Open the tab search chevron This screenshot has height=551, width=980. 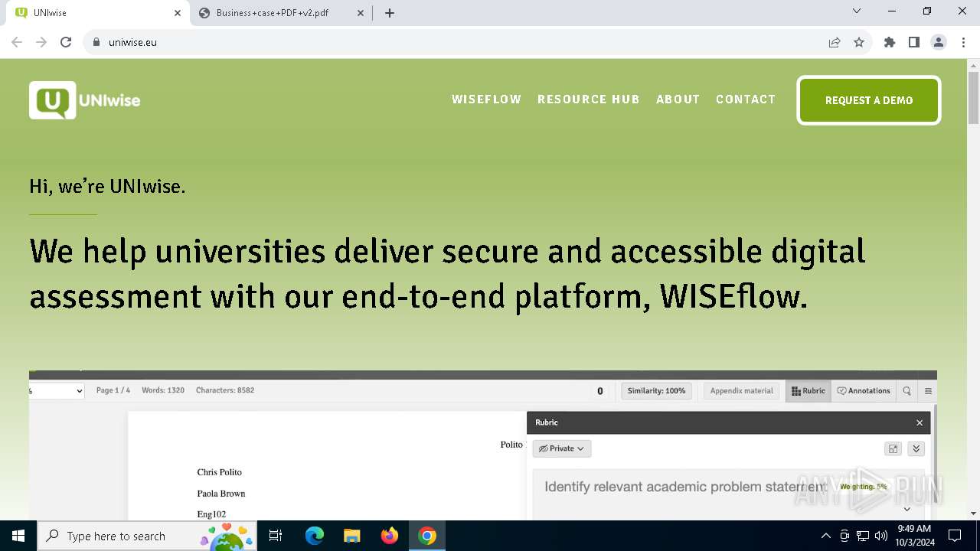(857, 11)
